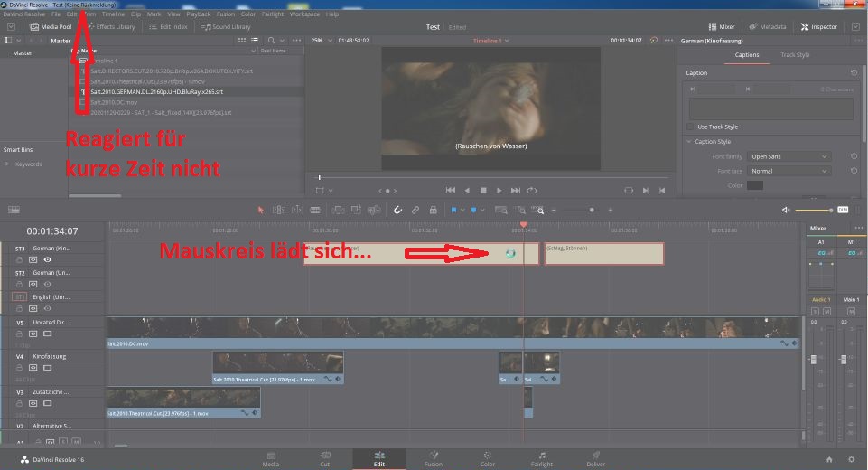Image resolution: width=868 pixels, height=470 pixels.
Task: Open the Font face Normal dropdown
Action: pyautogui.click(x=789, y=171)
